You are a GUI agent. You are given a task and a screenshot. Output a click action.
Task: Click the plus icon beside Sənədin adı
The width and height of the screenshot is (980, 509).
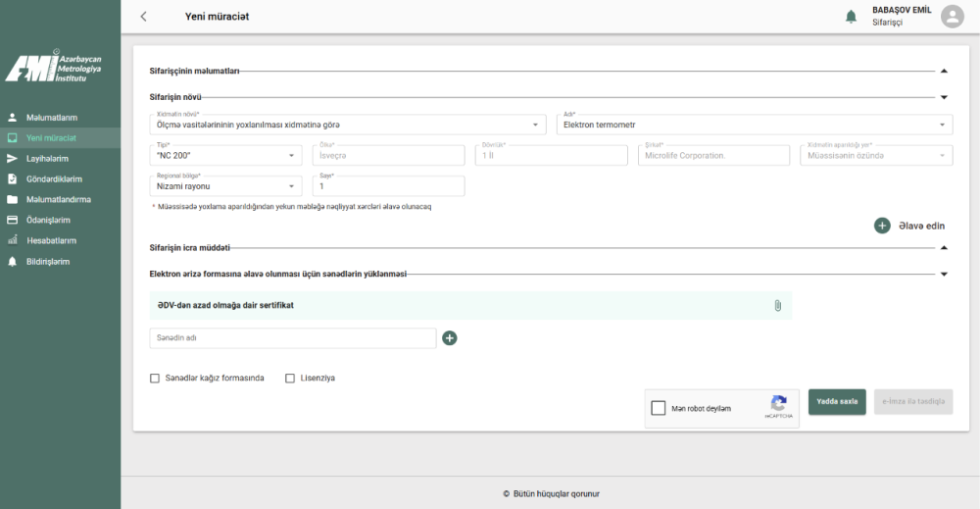pyautogui.click(x=450, y=338)
